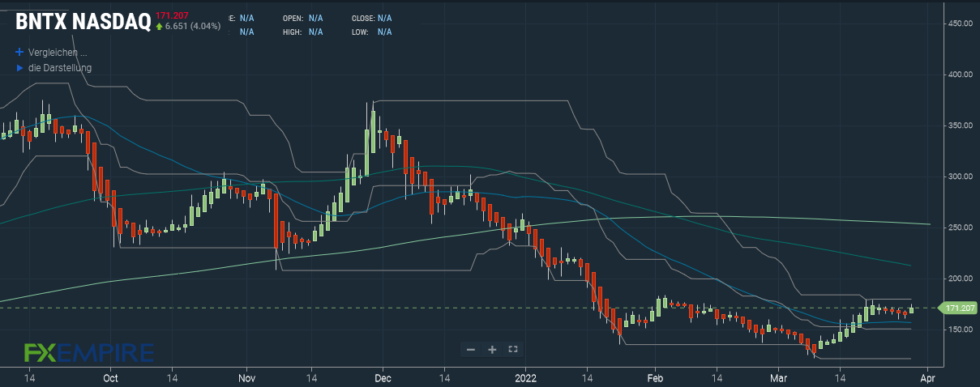The height and width of the screenshot is (387, 980).
Task: Click the zoom out minus icon
Action: pos(470,349)
